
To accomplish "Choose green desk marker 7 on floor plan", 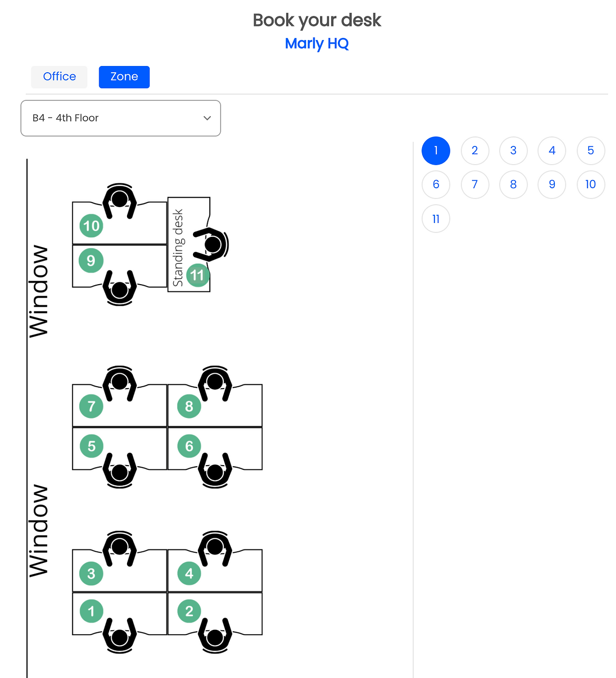I will pyautogui.click(x=91, y=406).
